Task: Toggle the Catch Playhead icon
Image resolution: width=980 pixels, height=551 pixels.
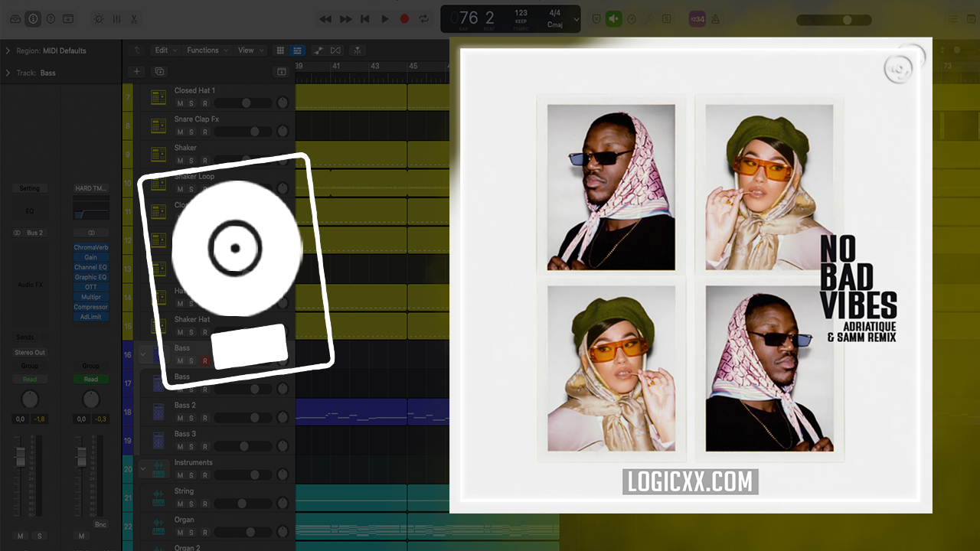Action: click(357, 51)
